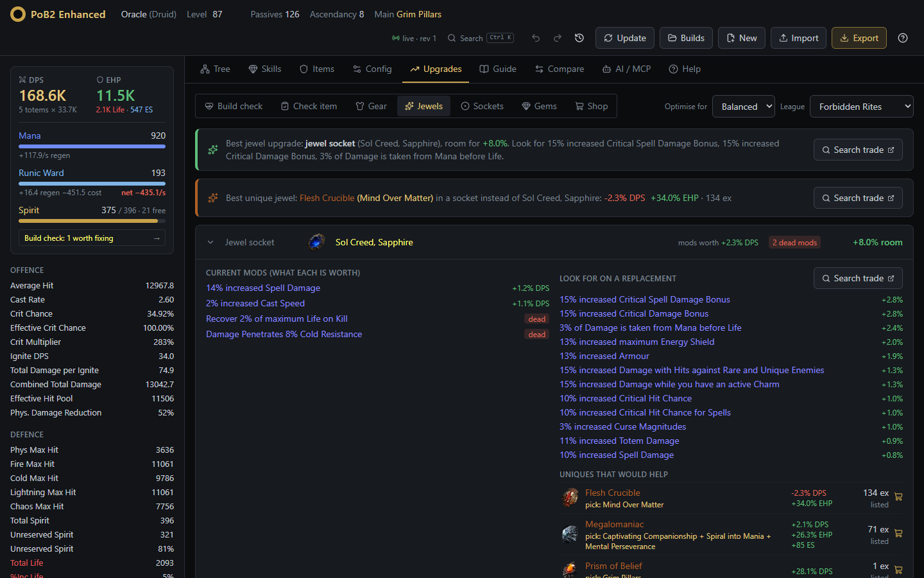The height and width of the screenshot is (578, 924).
Task: Open the League Forbidden Rites dropdown
Action: [862, 107]
